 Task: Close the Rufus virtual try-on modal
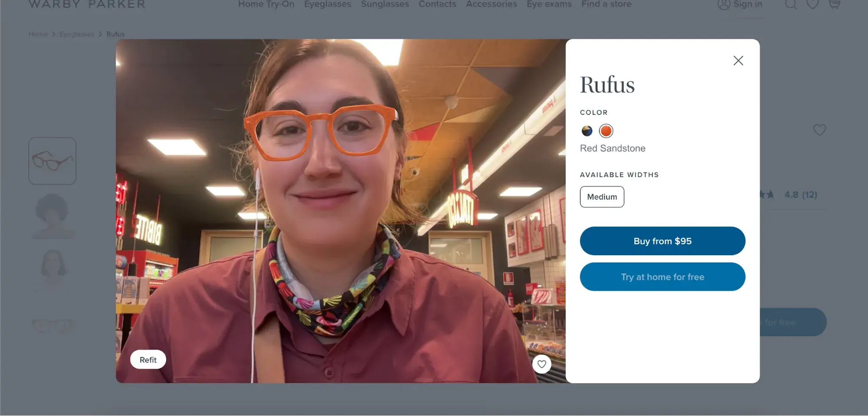click(x=738, y=60)
